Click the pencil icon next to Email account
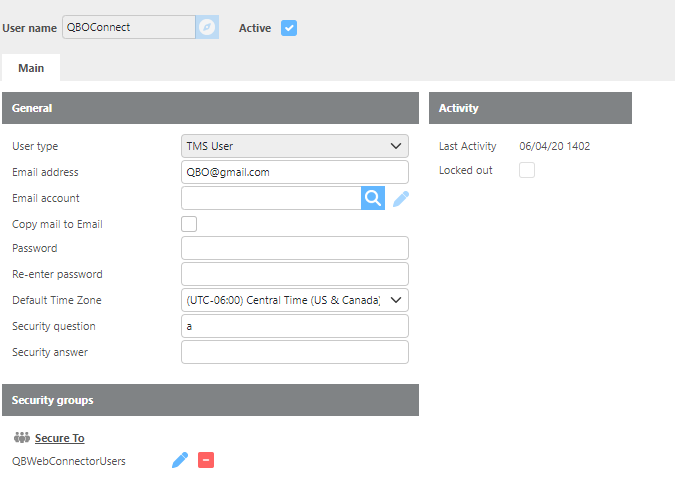The image size is (675, 491). 401,199
